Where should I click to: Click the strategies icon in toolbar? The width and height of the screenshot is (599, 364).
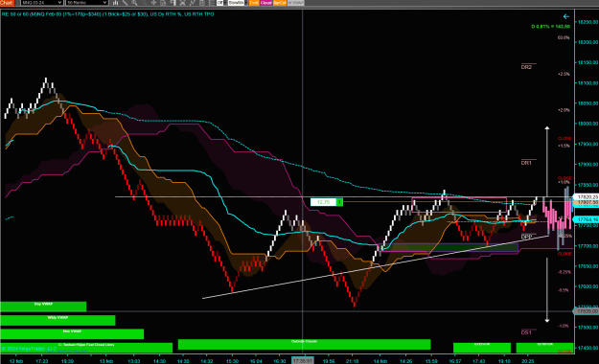(192, 3)
